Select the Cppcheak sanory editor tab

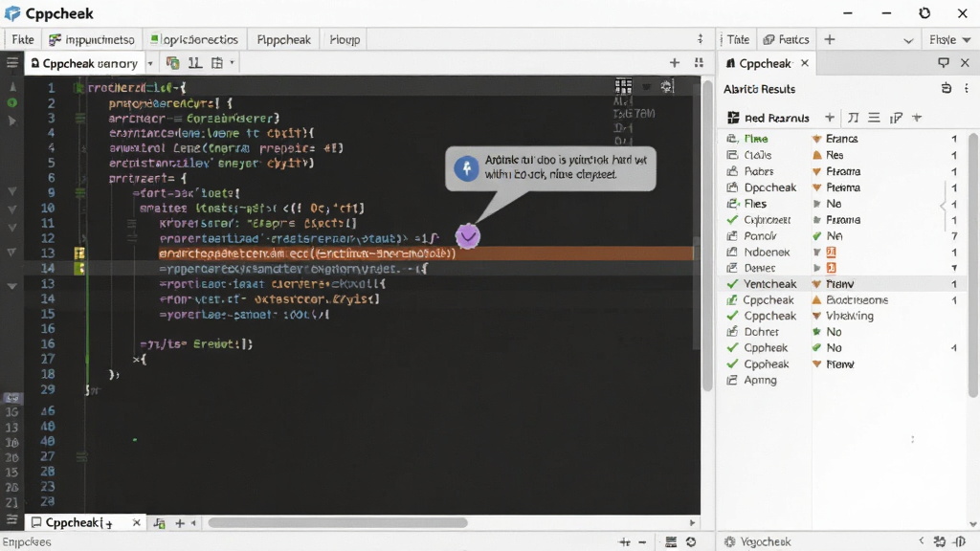[84, 63]
